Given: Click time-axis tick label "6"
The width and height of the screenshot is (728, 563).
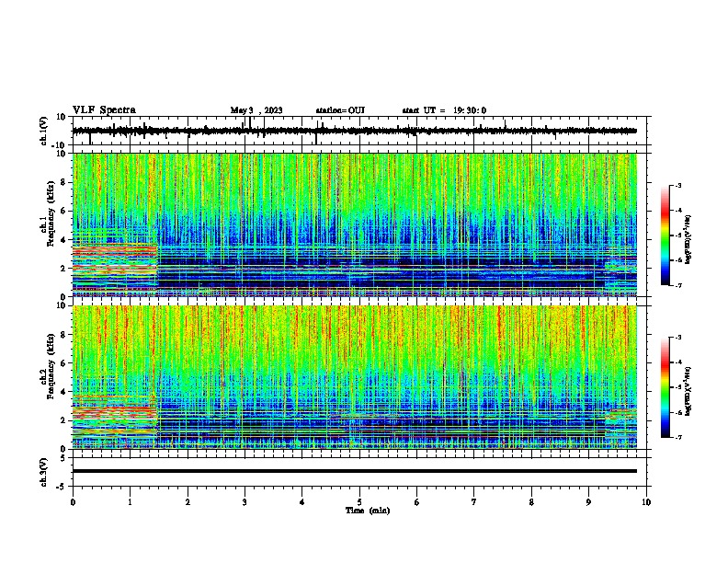Looking at the screenshot, I should pyautogui.click(x=417, y=502).
